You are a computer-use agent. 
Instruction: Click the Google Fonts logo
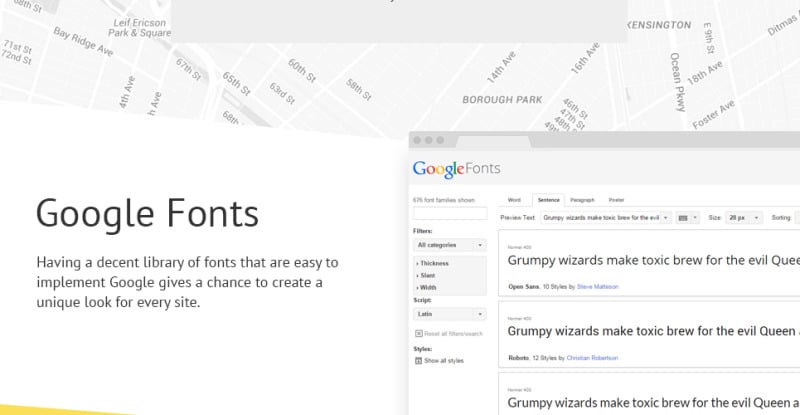coord(457,169)
